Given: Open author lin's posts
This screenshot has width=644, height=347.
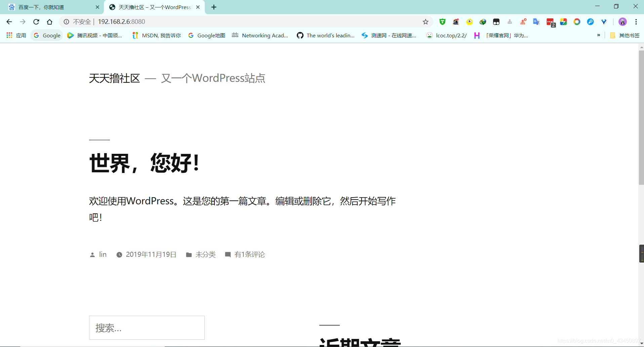Looking at the screenshot, I should tap(103, 255).
